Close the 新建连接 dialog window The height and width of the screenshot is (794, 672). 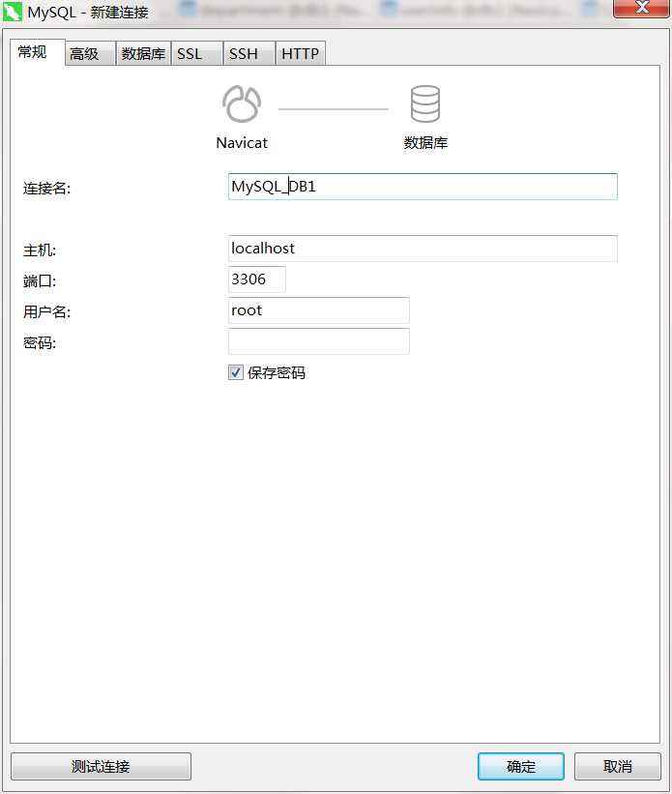click(x=642, y=8)
